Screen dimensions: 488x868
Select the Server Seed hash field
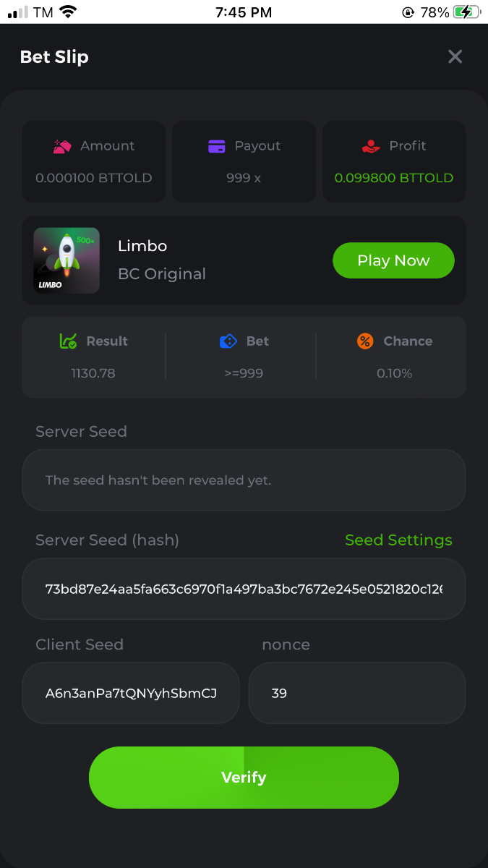(244, 589)
